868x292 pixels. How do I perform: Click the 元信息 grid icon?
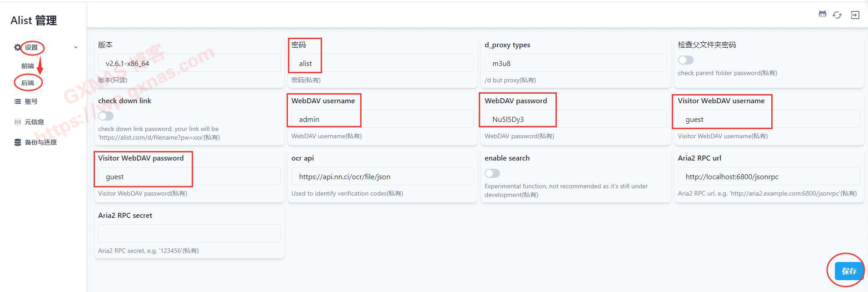18,122
